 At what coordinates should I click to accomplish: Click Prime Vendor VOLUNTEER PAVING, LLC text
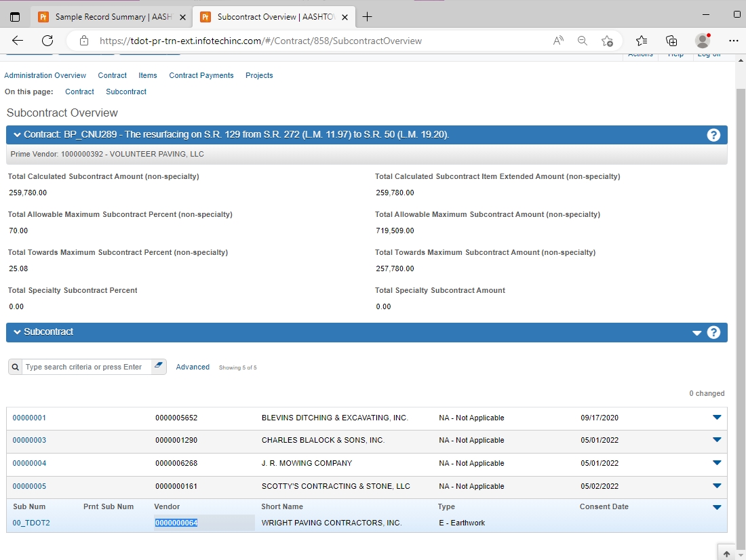107,154
